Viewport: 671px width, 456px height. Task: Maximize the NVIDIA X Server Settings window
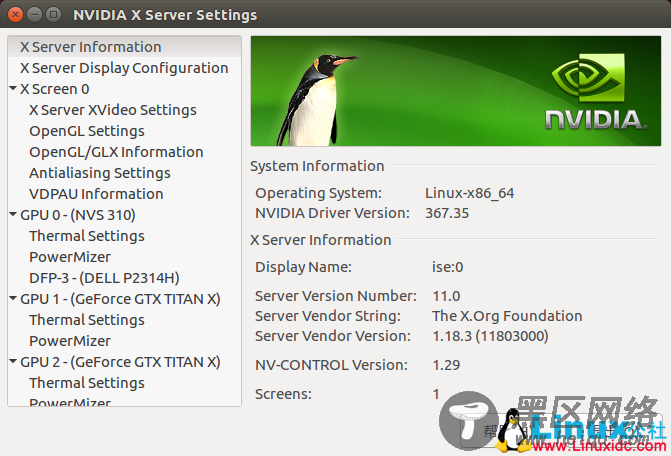pos(53,15)
